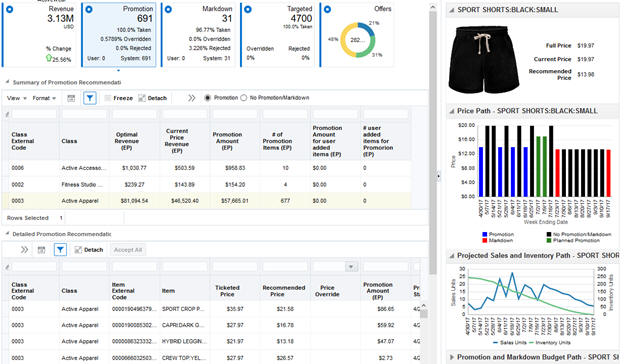Click the Recommended Price column header
This screenshot has height=364, width=624.
pyautogui.click(x=283, y=291)
